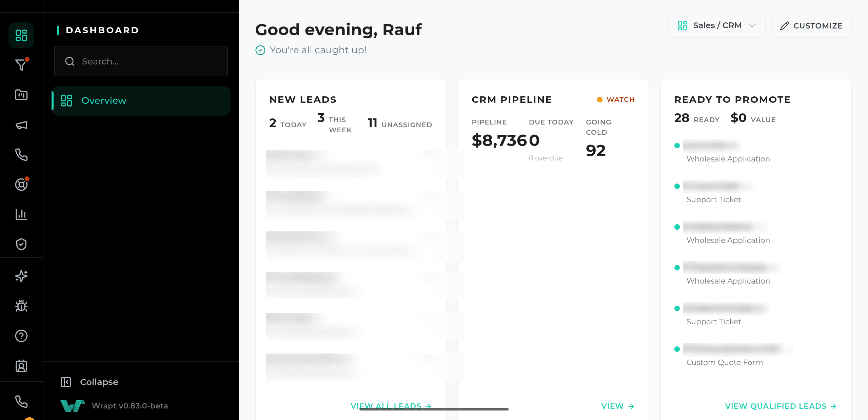This screenshot has height=420, width=868.
Task: Open the shield checkmark icon
Action: click(21, 244)
